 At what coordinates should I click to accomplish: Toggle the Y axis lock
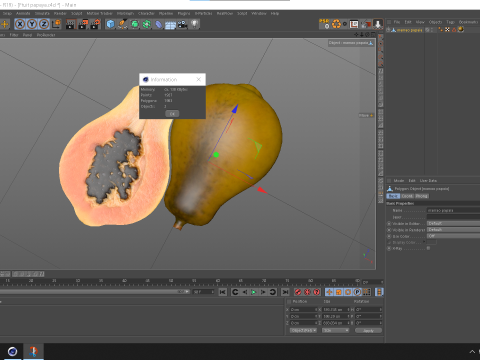[x=32, y=24]
